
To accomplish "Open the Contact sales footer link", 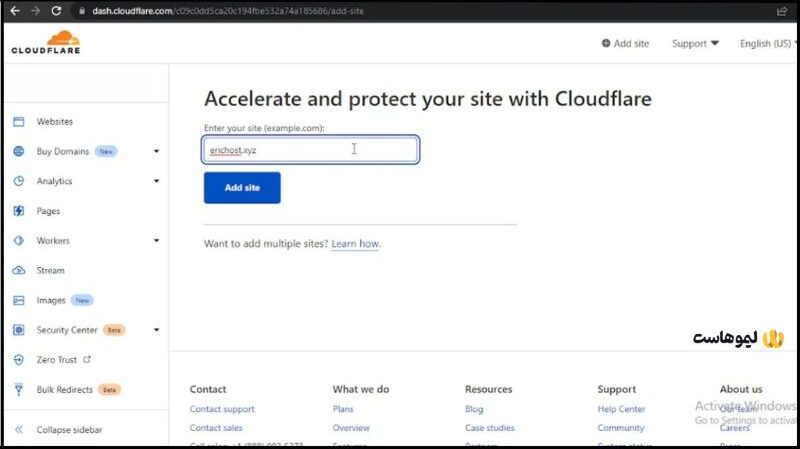I will click(216, 428).
